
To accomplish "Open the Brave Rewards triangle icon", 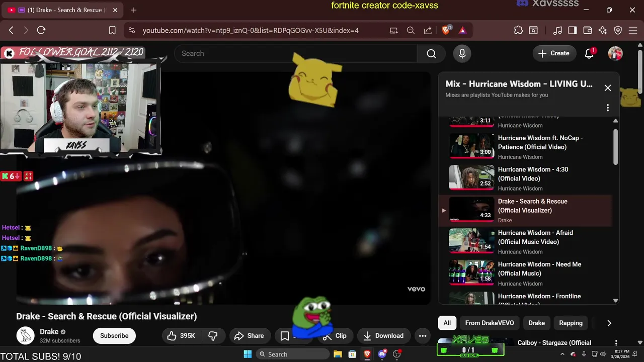I will [462, 30].
